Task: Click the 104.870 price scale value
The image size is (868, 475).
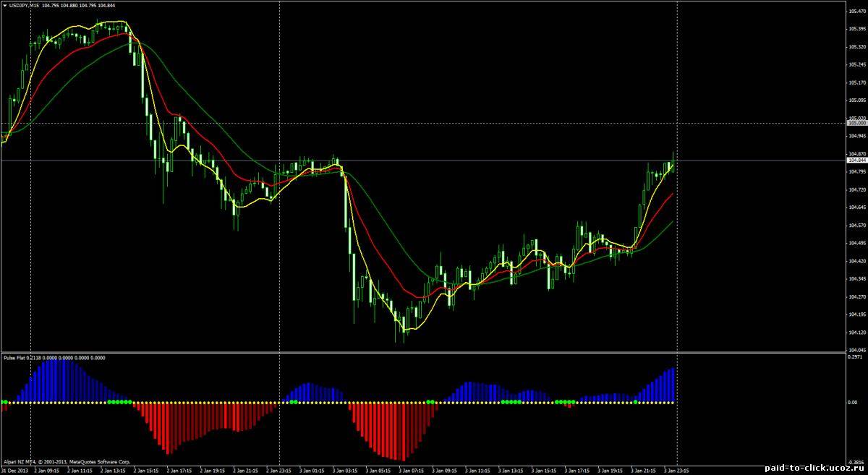Action: (x=856, y=153)
